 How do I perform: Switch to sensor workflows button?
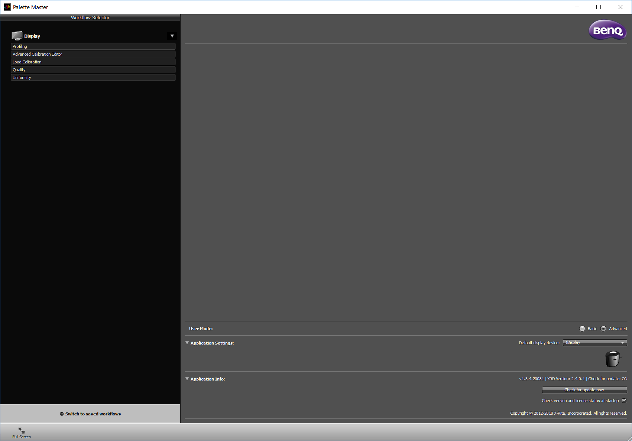90,414
